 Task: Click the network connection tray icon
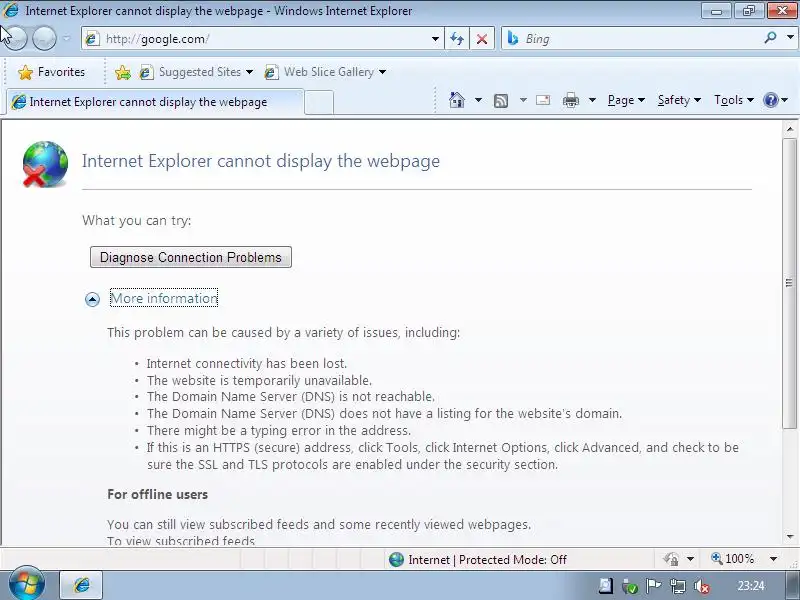coord(678,586)
